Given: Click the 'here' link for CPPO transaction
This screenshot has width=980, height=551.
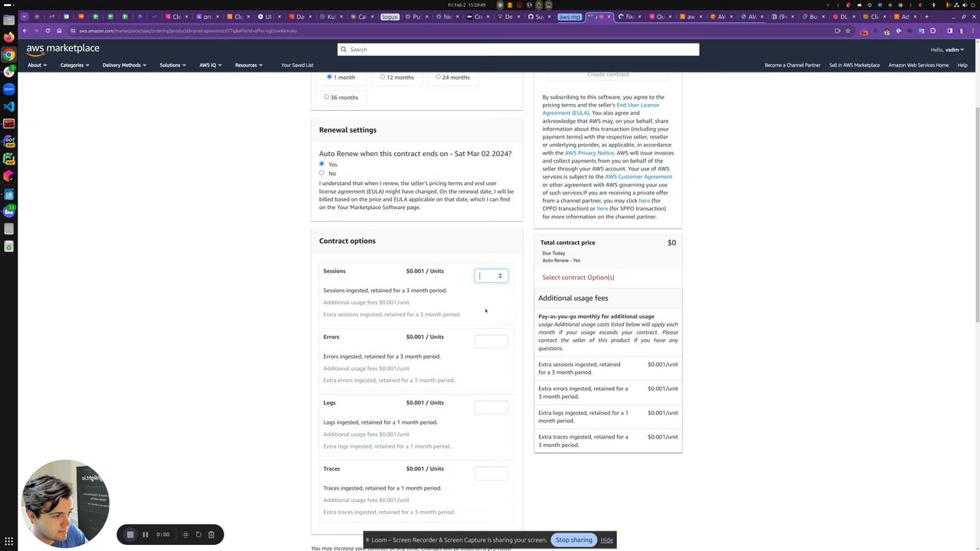Looking at the screenshot, I should point(644,201).
